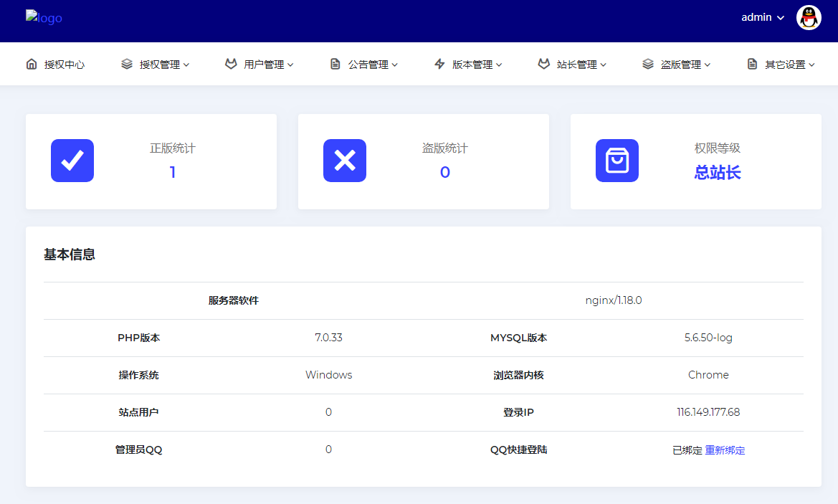Click the shopping bag 权限等级 icon

617,161
